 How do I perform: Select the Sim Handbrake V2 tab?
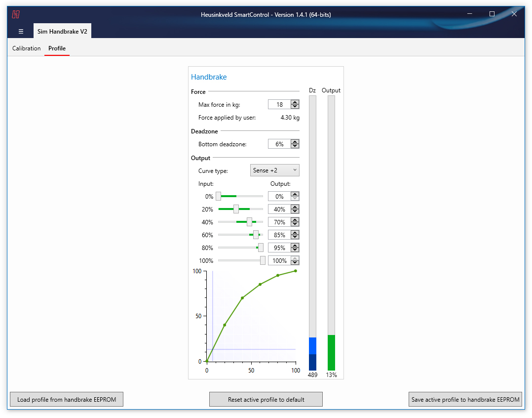[62, 31]
